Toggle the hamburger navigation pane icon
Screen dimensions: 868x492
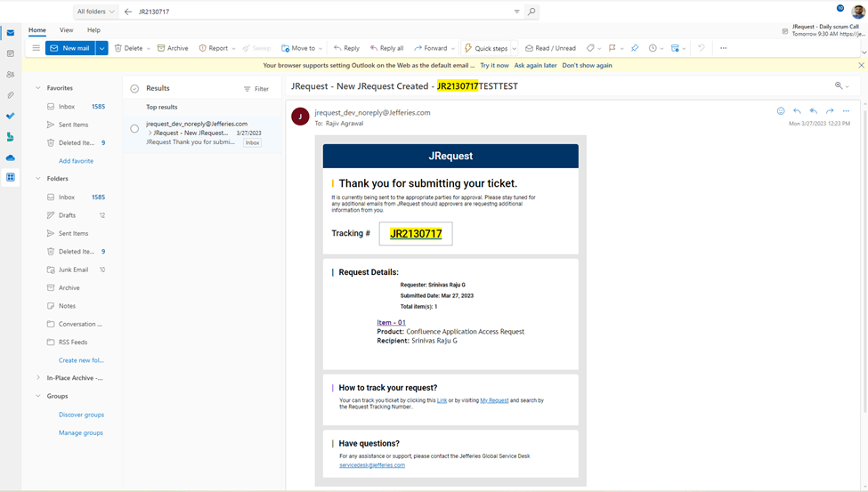pos(36,48)
